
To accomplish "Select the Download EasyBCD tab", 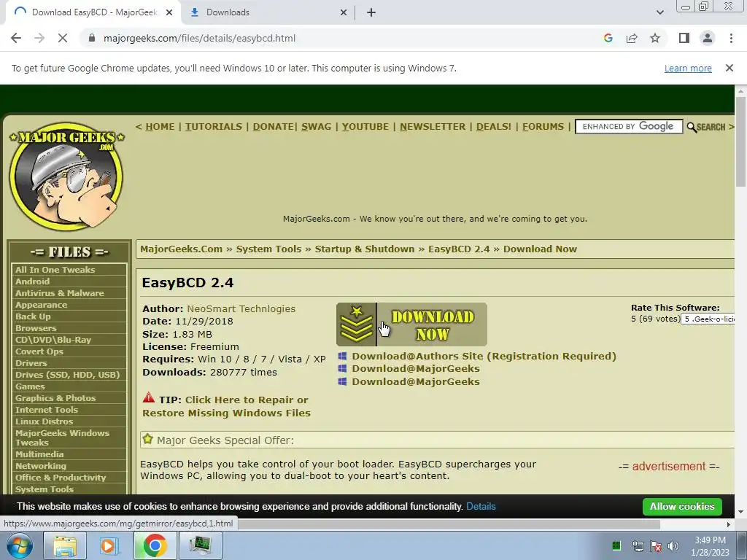I will [94, 12].
